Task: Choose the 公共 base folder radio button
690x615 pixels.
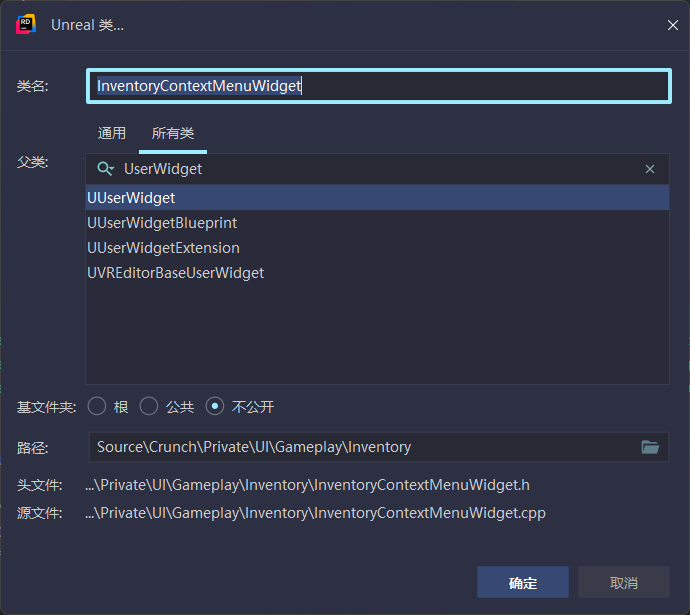Action: (x=149, y=406)
